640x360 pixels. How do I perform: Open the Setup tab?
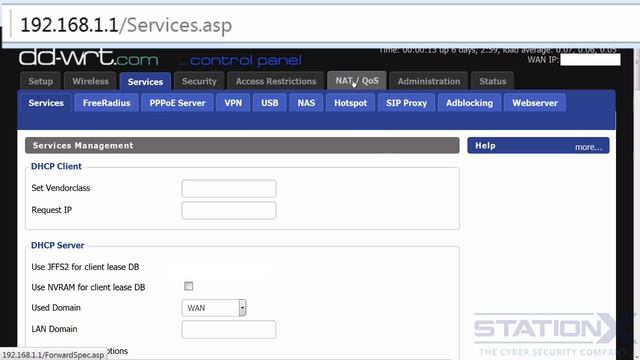pos(40,81)
